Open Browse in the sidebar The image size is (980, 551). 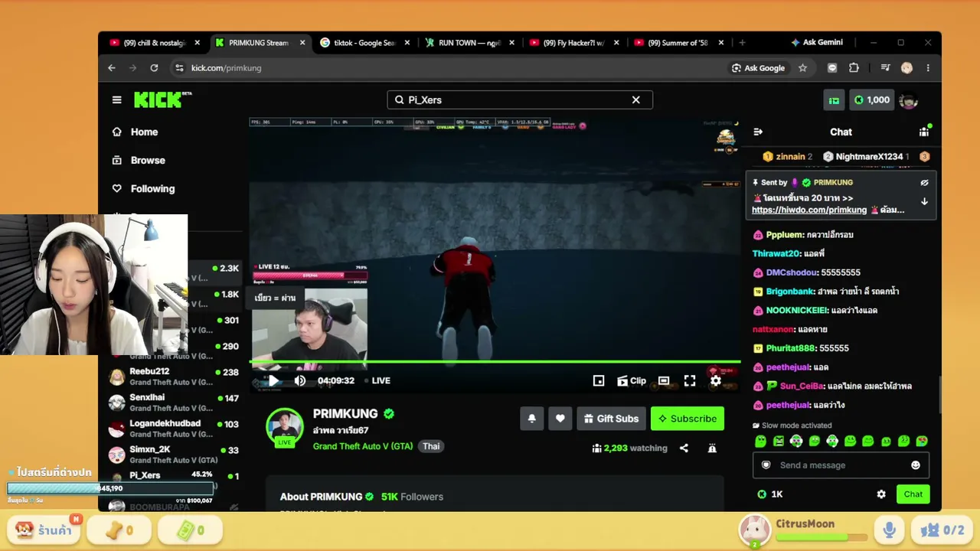(148, 160)
